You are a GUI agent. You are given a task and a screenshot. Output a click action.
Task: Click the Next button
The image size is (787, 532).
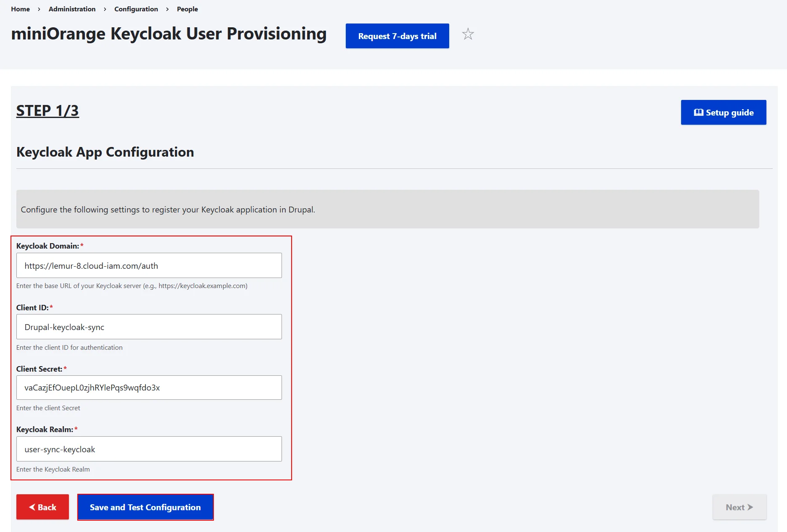(739, 507)
